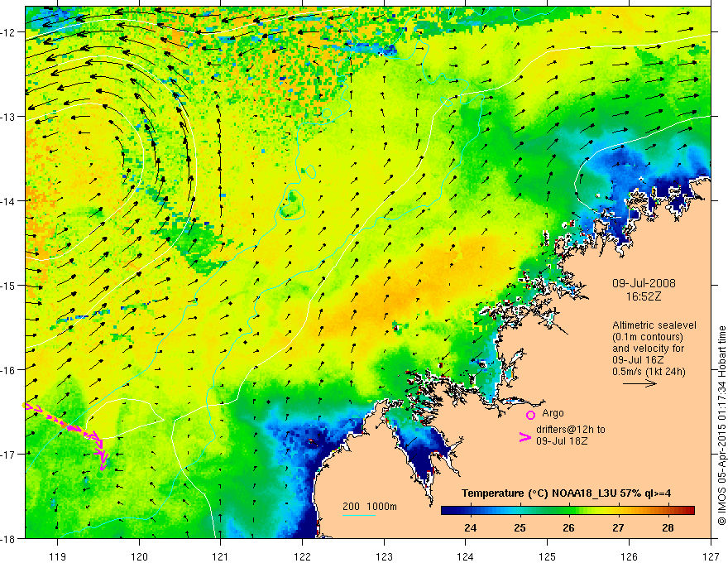Click longitude axis label 124
Screen dimensions: 728x563
466,556
